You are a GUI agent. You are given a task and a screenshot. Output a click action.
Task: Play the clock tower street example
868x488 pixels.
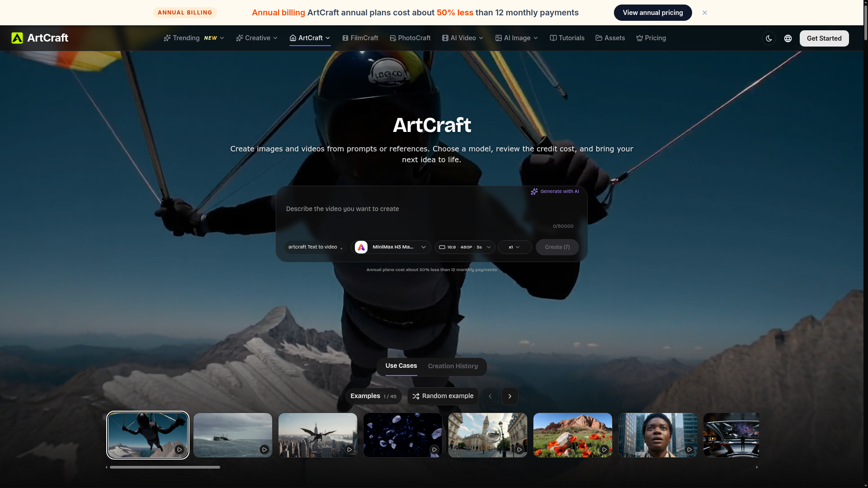[x=519, y=450]
